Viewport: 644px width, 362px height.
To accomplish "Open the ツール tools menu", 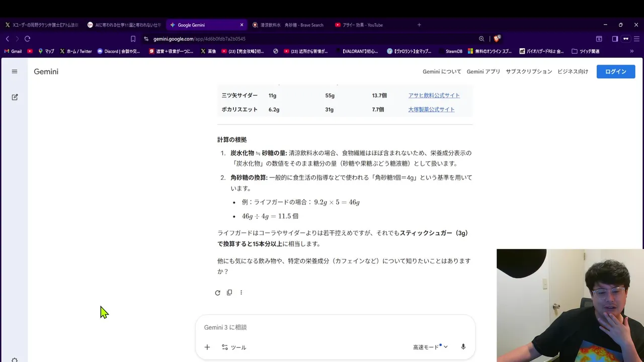I will tap(234, 347).
